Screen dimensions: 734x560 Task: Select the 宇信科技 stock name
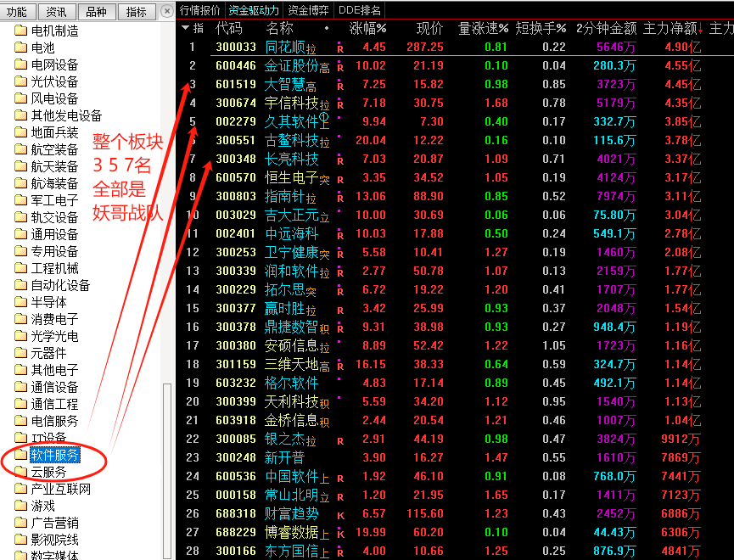[x=291, y=103]
